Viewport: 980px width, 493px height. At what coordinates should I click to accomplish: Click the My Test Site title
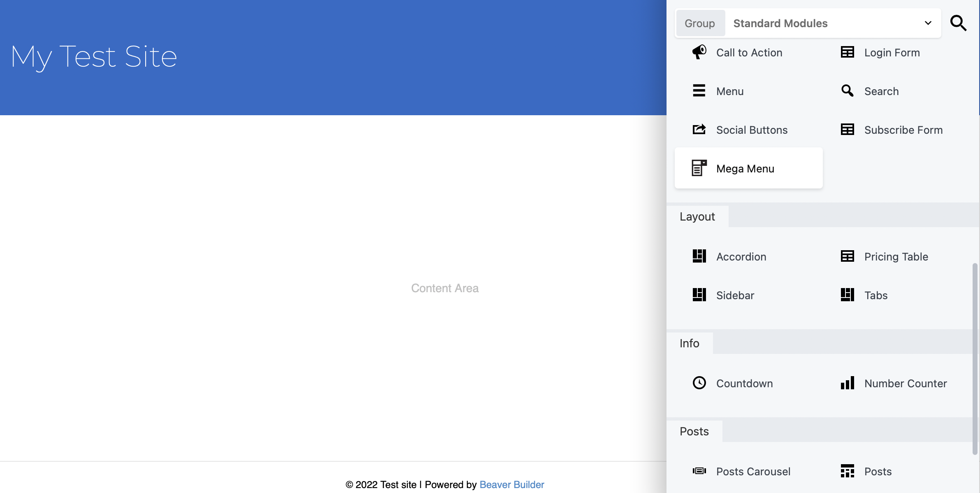point(94,56)
